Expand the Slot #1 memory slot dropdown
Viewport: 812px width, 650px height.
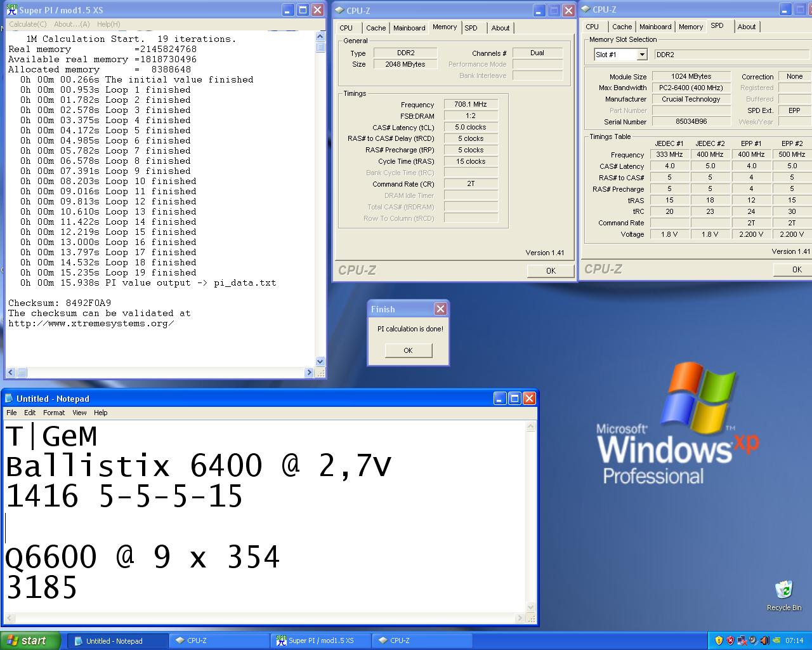tap(642, 55)
